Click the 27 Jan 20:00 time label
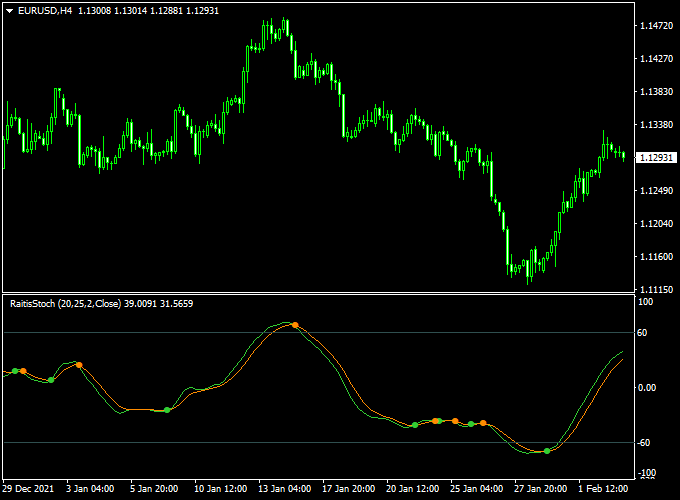The width and height of the screenshot is (680, 500). 540,489
